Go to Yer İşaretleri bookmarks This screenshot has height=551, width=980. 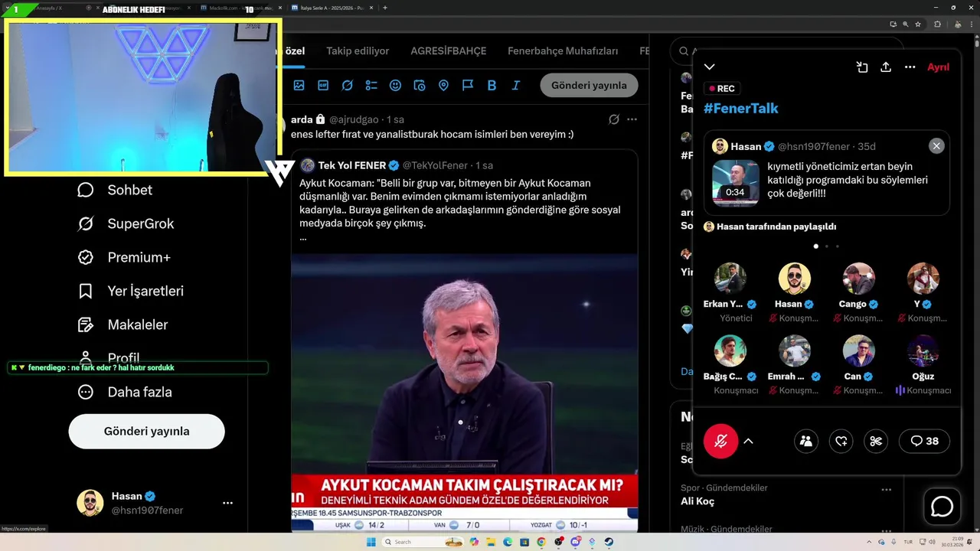tap(130, 291)
